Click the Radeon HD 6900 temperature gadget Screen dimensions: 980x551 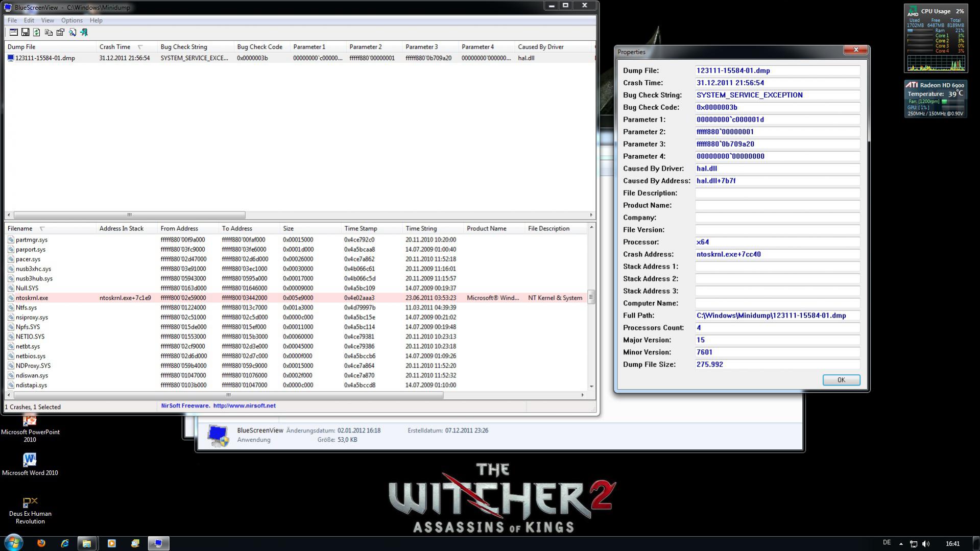[936, 99]
